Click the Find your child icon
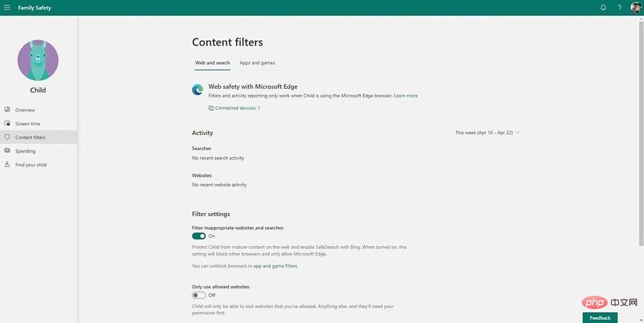This screenshot has height=323, width=644. click(8, 165)
